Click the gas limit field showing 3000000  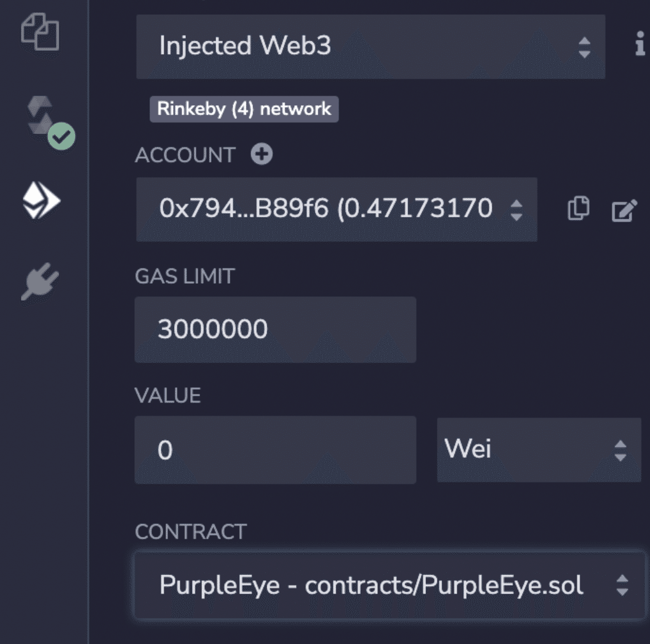[x=275, y=329]
